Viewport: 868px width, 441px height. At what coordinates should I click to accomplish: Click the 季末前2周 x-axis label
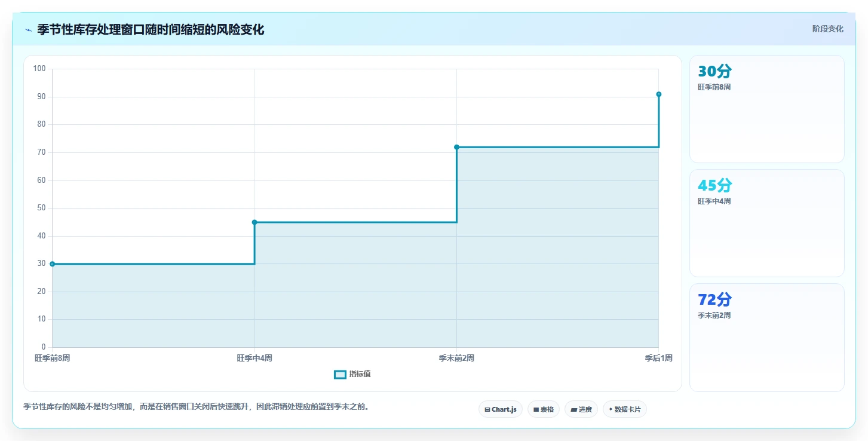(456, 358)
